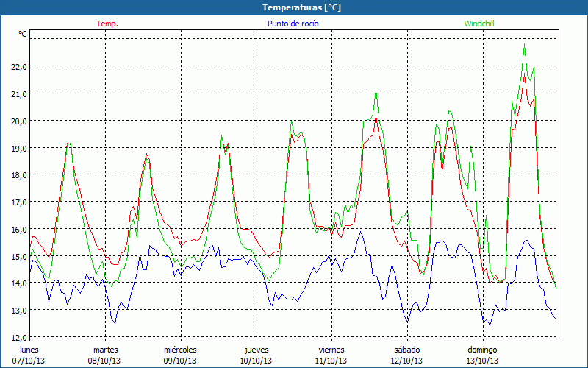Image resolution: width=588 pixels, height=368 pixels.
Task: Select the °C unit label on the axis
Action: coord(22,34)
